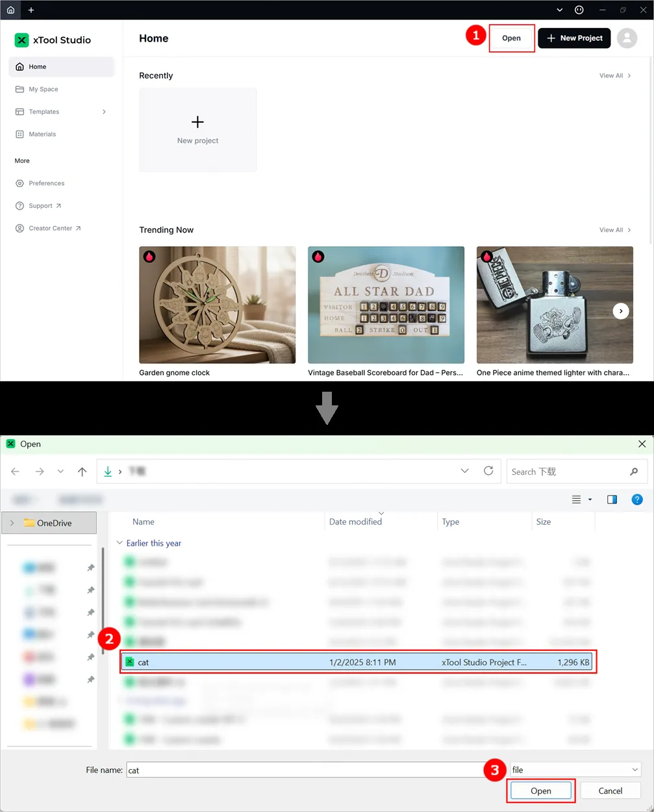The height and width of the screenshot is (812, 654).
Task: Create a new project from the Recently card
Action: [x=198, y=130]
